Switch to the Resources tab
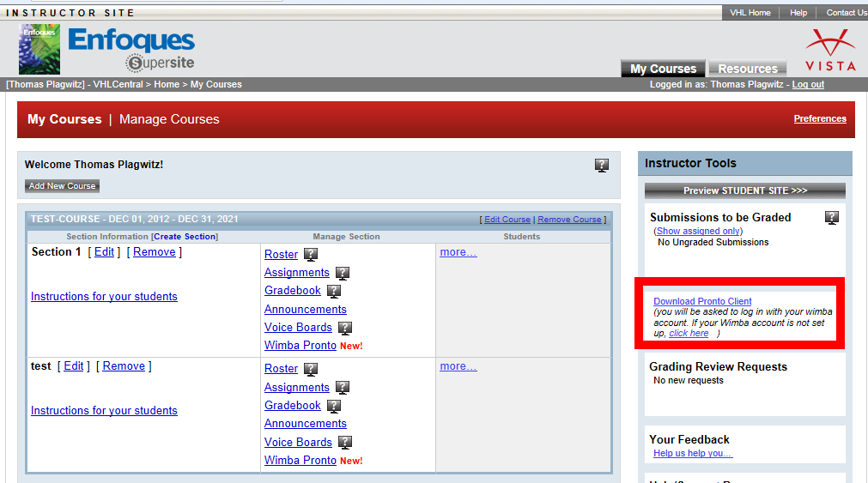This screenshot has height=483, width=868. pos(747,69)
